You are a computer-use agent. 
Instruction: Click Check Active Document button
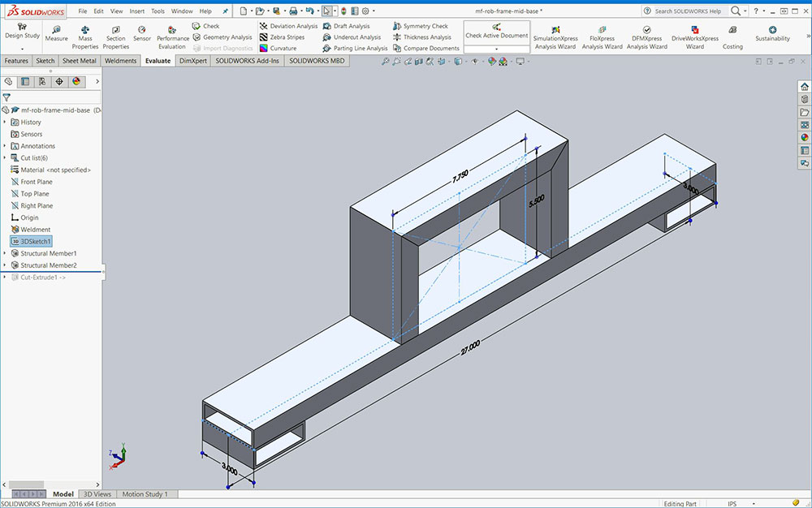(x=496, y=32)
